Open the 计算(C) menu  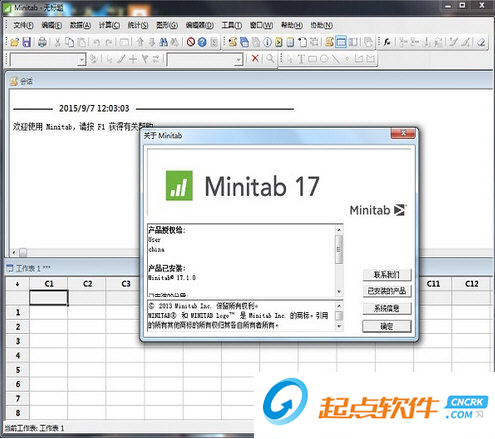pyautogui.click(x=109, y=25)
